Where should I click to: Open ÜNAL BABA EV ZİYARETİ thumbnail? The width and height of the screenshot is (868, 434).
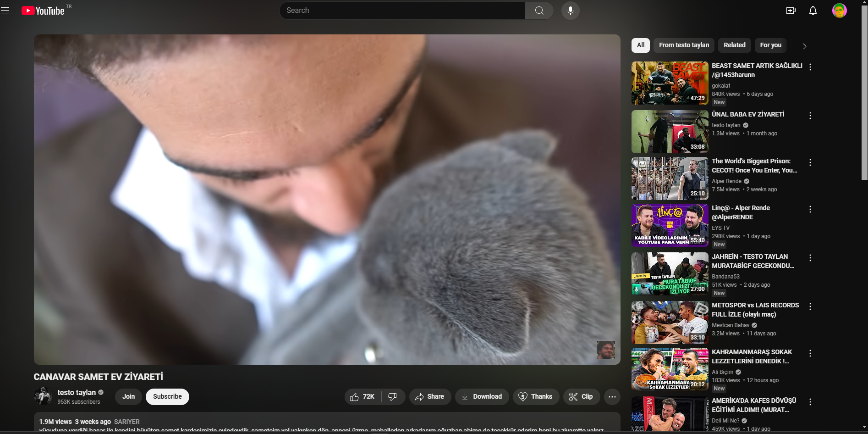coord(670,132)
